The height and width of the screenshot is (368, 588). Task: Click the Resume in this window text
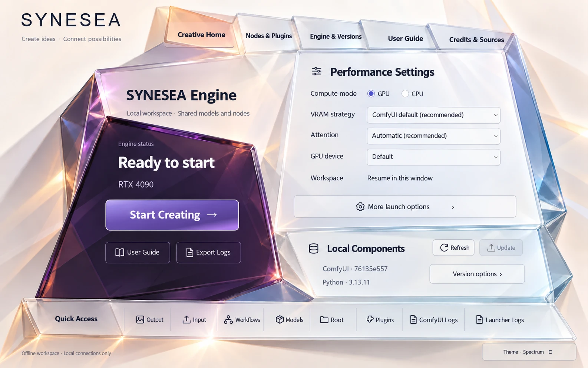tap(400, 178)
